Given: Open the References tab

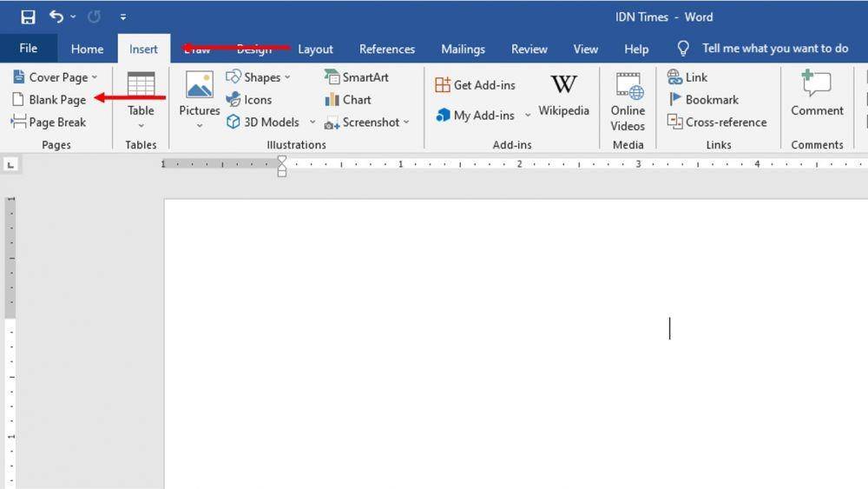Looking at the screenshot, I should [387, 49].
